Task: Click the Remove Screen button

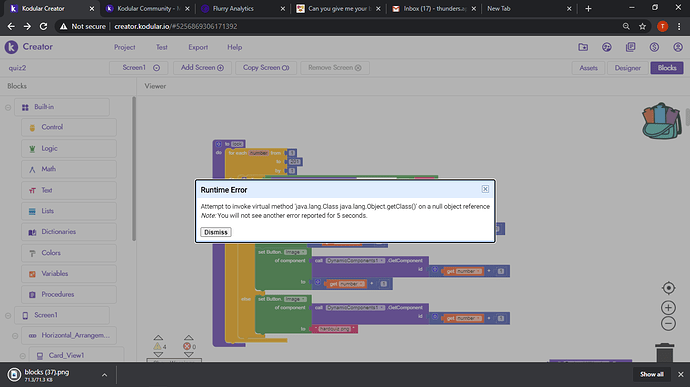Action: click(335, 68)
